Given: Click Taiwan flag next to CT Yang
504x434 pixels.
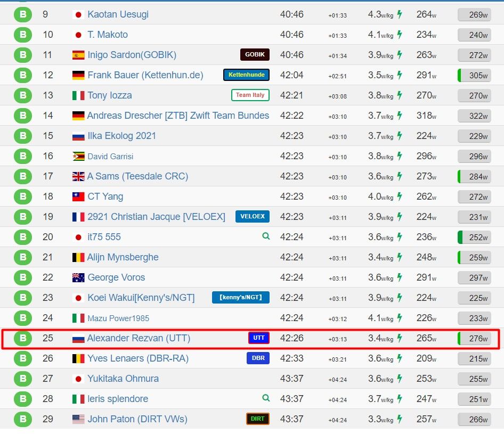Looking at the screenshot, I should [x=78, y=197].
